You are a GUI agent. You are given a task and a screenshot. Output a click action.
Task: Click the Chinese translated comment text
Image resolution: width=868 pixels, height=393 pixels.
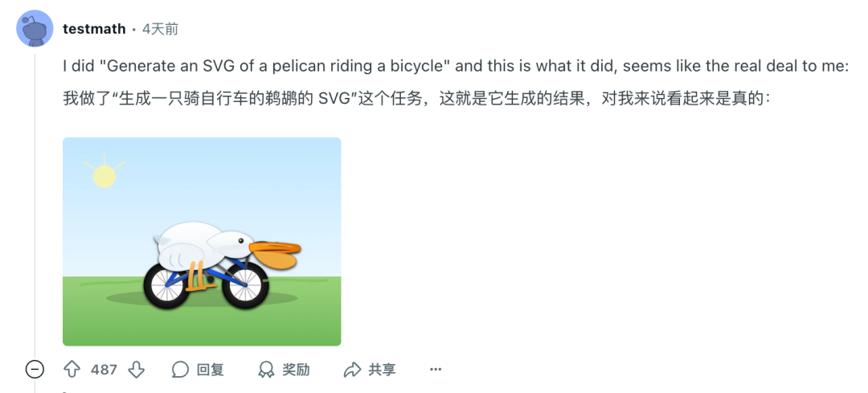click(x=416, y=99)
